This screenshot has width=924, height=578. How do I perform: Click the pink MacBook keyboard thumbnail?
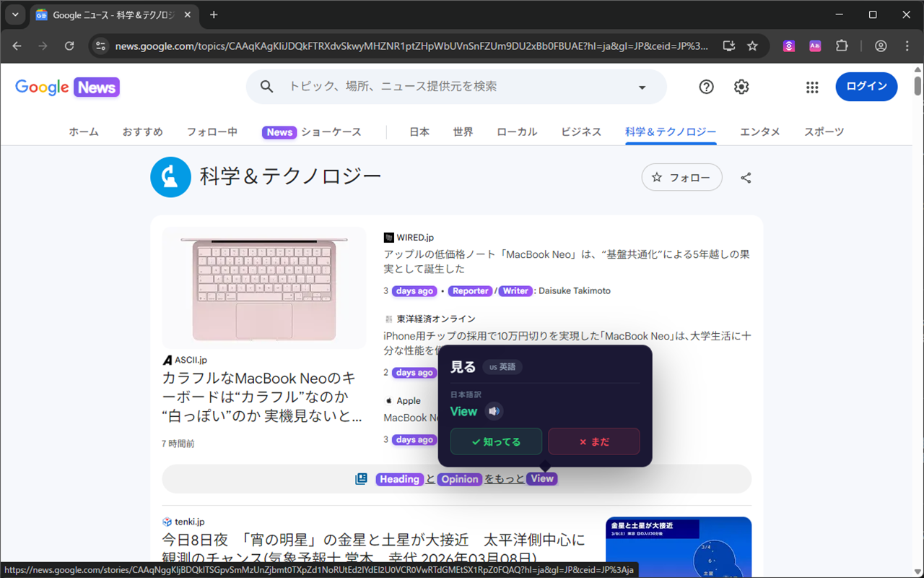coord(263,286)
